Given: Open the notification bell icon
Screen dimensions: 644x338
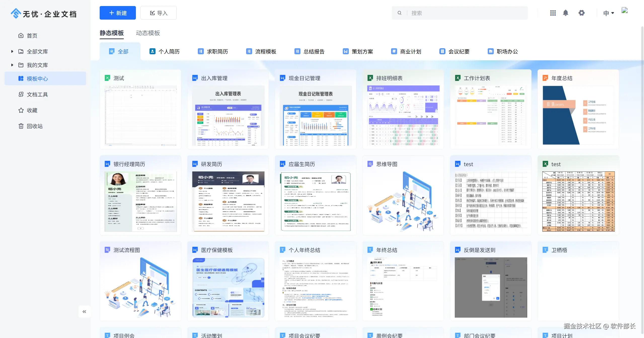Looking at the screenshot, I should [x=565, y=13].
